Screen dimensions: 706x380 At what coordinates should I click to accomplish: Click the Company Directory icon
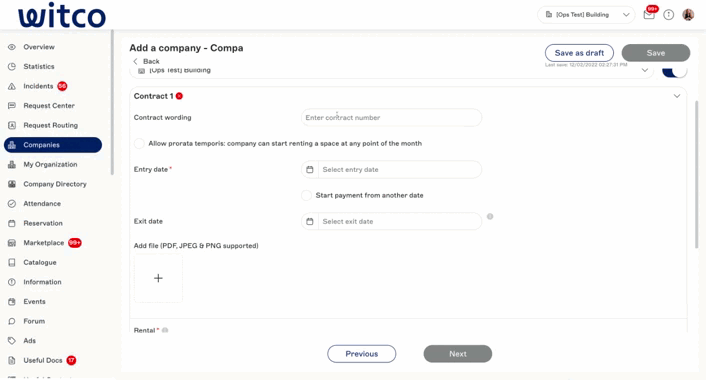click(12, 184)
